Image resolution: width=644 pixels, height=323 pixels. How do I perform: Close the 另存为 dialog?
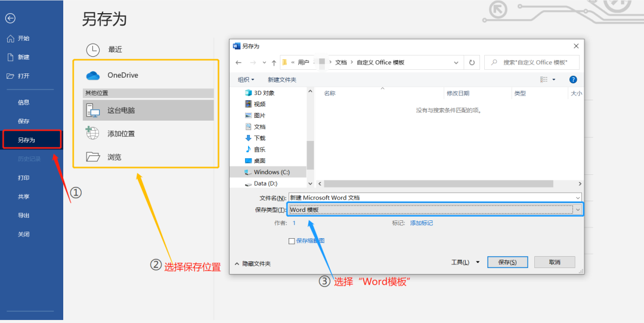576,46
